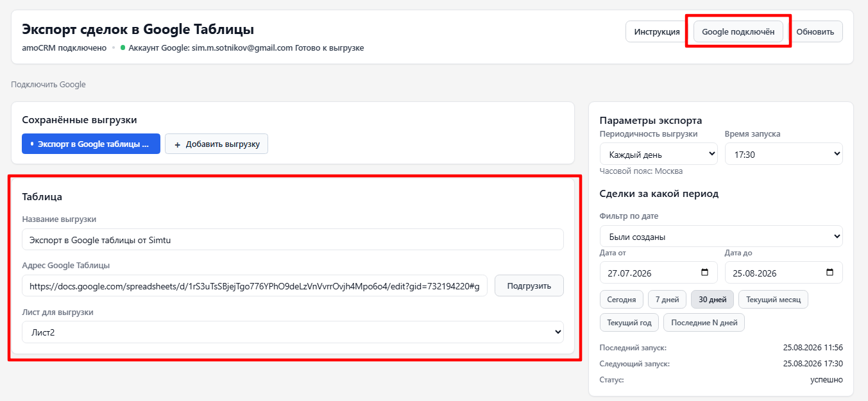Open the Время запуска dropdown showing 17:30
Screen dimensions: 868x401
click(784, 154)
